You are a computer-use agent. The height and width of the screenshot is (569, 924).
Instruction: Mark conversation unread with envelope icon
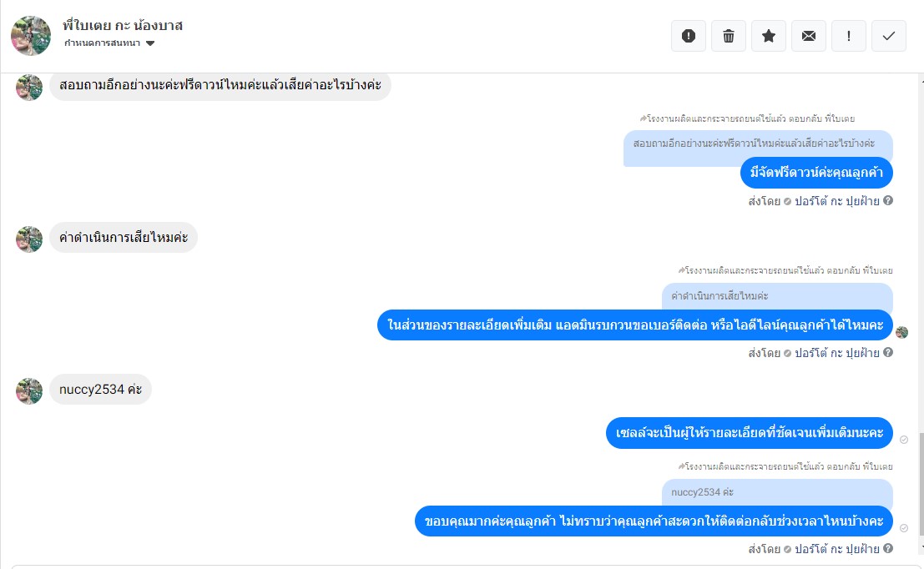coord(809,36)
